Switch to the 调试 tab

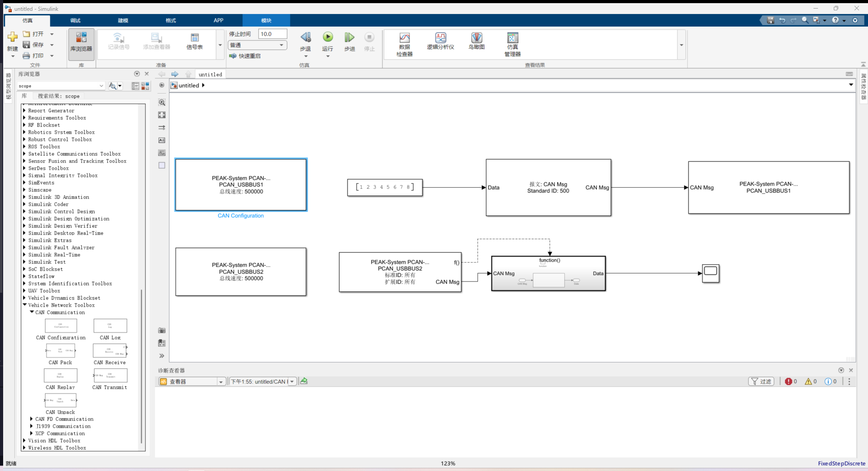tap(75, 20)
